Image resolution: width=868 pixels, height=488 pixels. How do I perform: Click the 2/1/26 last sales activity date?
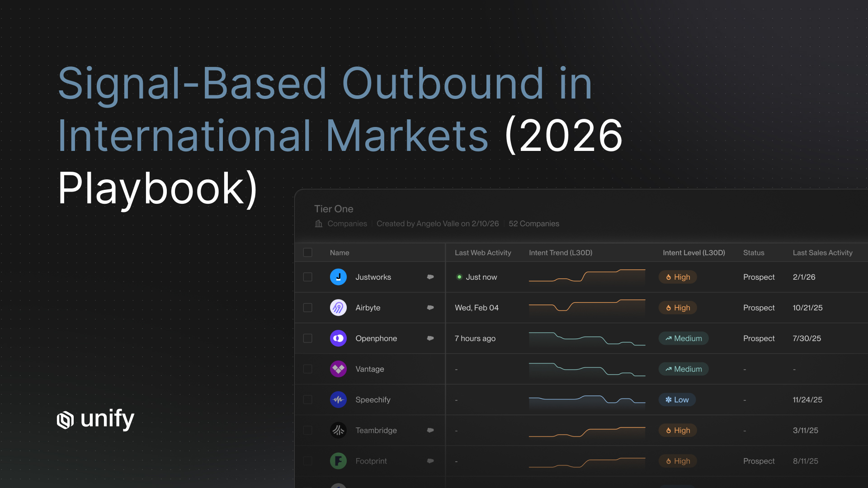pyautogui.click(x=804, y=277)
